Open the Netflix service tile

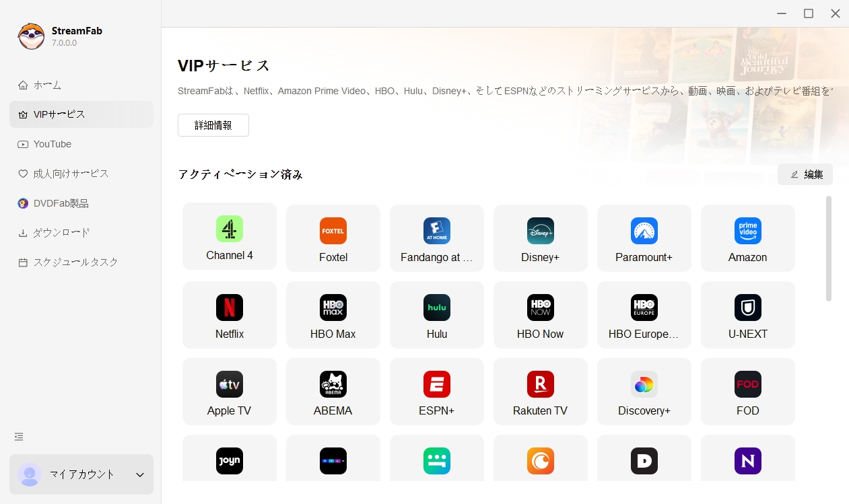pyautogui.click(x=229, y=314)
